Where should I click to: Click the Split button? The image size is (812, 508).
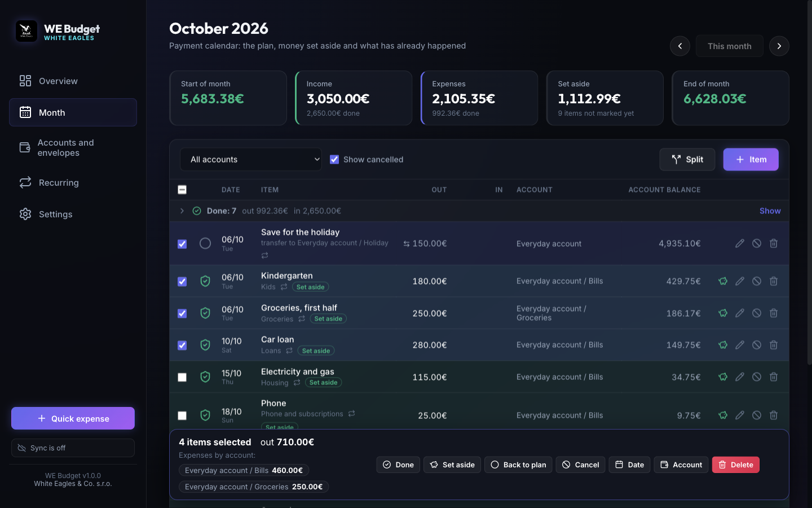tap(687, 159)
